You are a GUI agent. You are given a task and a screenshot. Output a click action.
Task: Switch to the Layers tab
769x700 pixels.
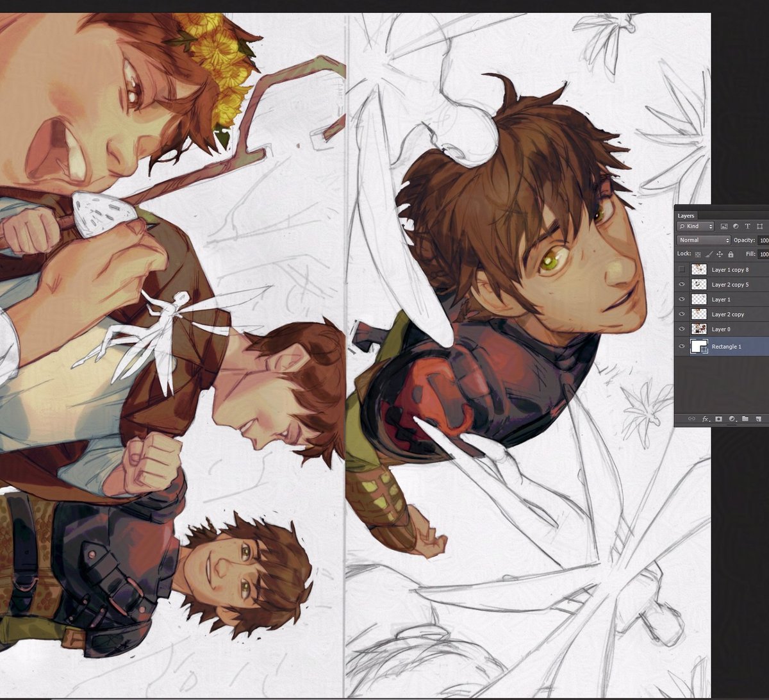[x=686, y=216]
